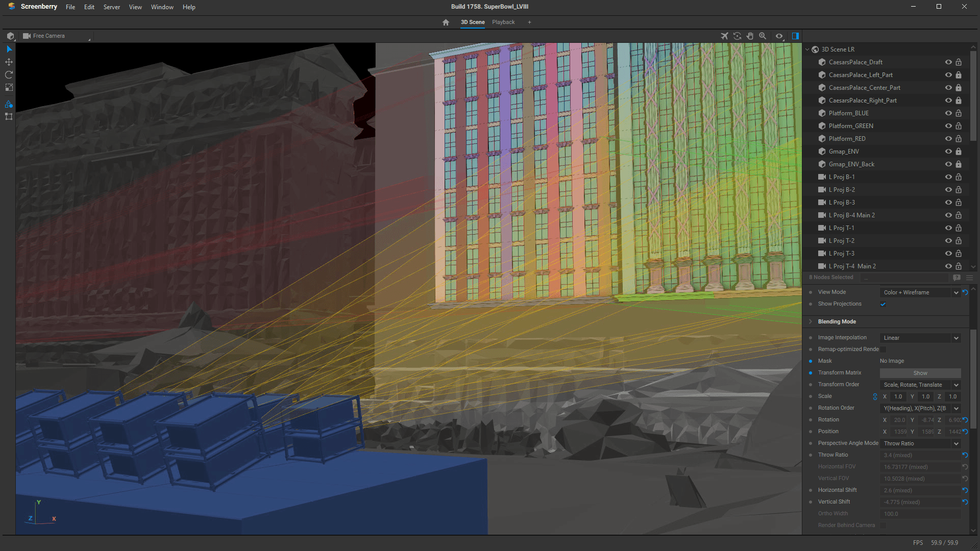Enable the fly navigation mode icon
980x551 pixels.
pos(724,36)
